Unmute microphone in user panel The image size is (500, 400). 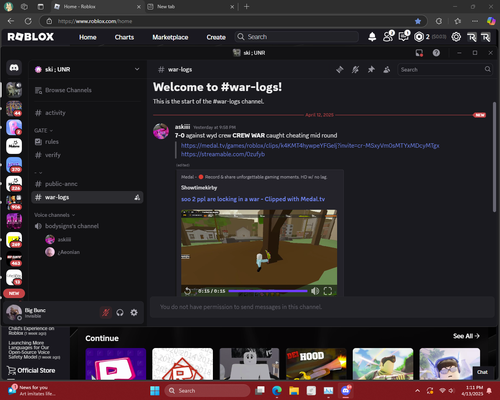click(x=106, y=313)
